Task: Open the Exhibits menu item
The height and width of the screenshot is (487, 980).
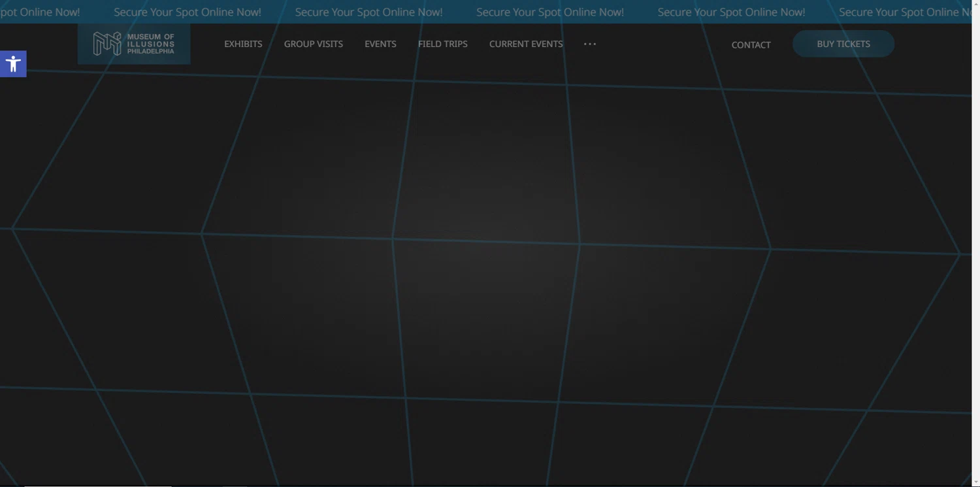Action: [x=243, y=44]
